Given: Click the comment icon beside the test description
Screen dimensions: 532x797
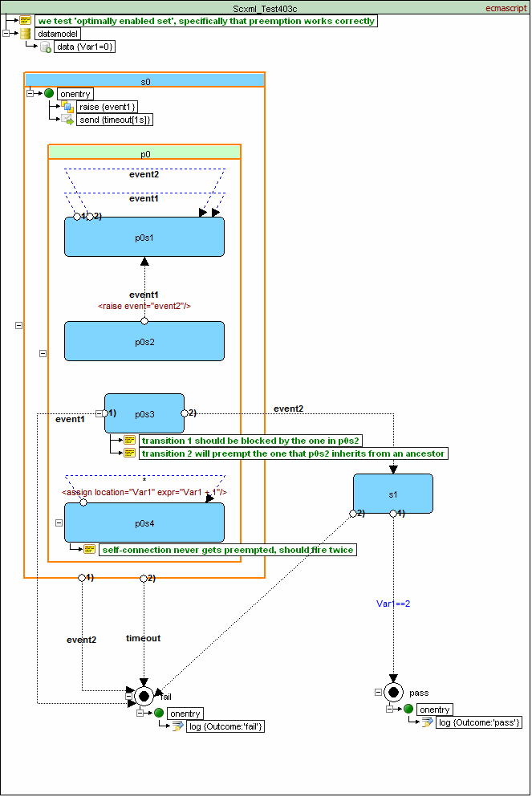Looking at the screenshot, I should click(25, 21).
